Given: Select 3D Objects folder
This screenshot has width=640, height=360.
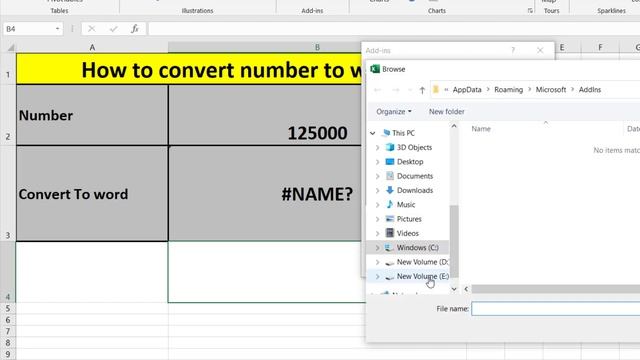Looking at the screenshot, I should (414, 147).
